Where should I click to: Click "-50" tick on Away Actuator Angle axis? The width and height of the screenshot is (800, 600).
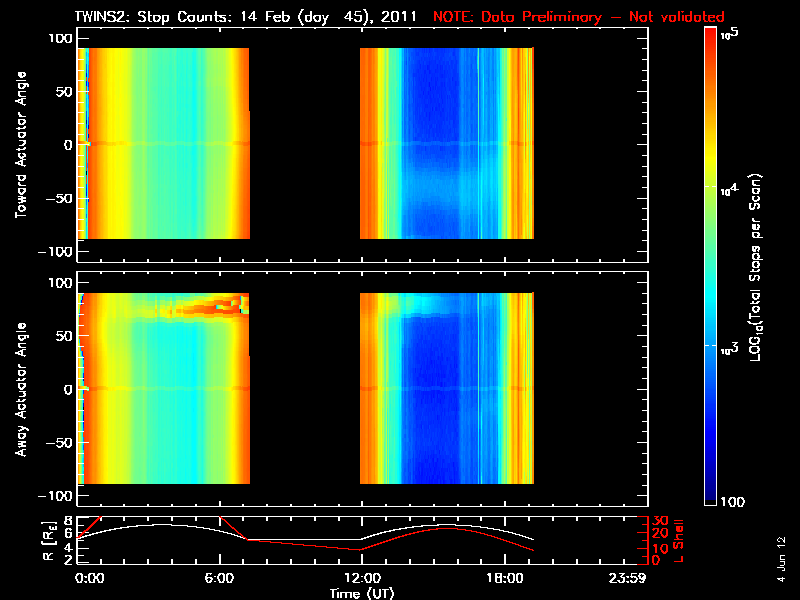[59, 442]
